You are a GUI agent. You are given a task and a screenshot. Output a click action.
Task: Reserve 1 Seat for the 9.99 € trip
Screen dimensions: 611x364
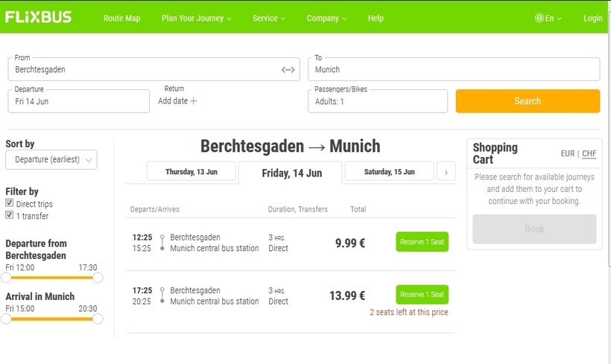coord(422,242)
